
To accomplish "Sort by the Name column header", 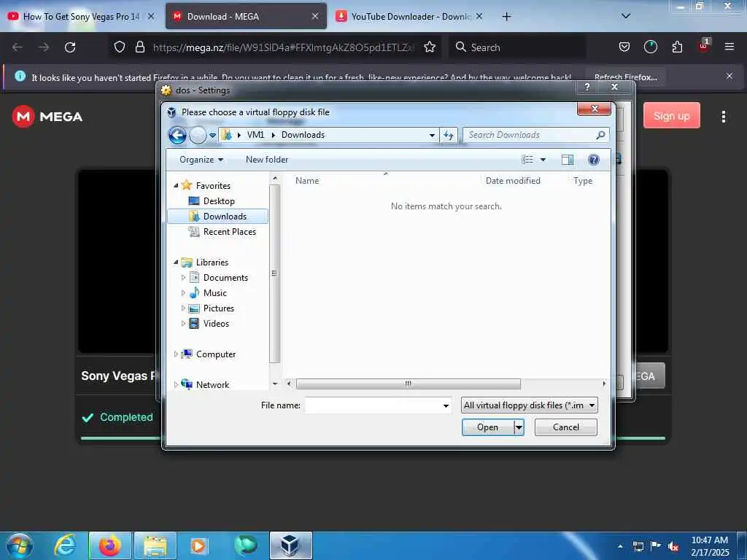I will point(307,181).
